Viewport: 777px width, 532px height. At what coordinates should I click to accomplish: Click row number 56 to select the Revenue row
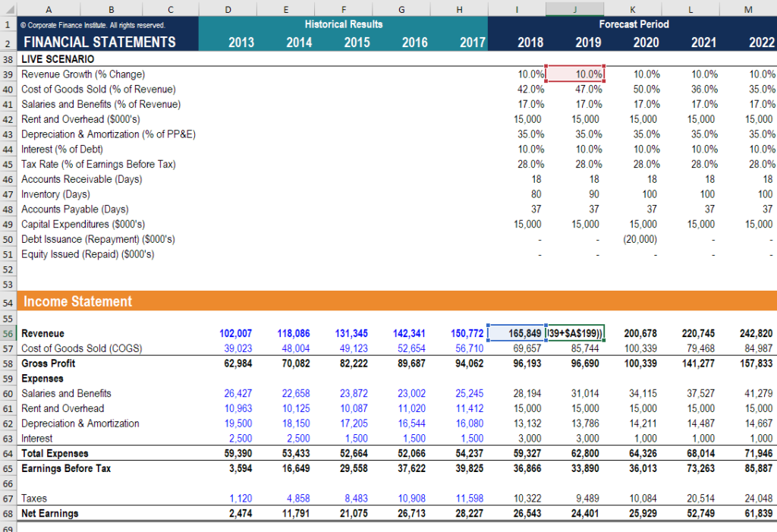8,333
